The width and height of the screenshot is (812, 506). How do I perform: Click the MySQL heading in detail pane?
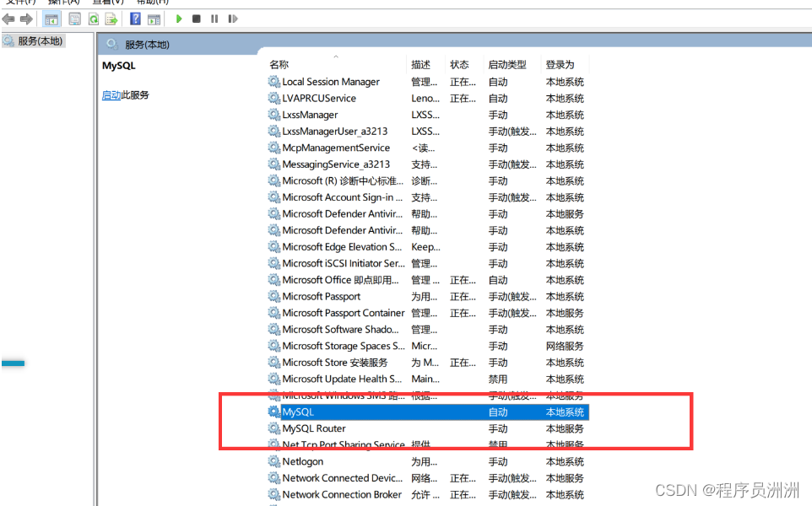[x=118, y=66]
